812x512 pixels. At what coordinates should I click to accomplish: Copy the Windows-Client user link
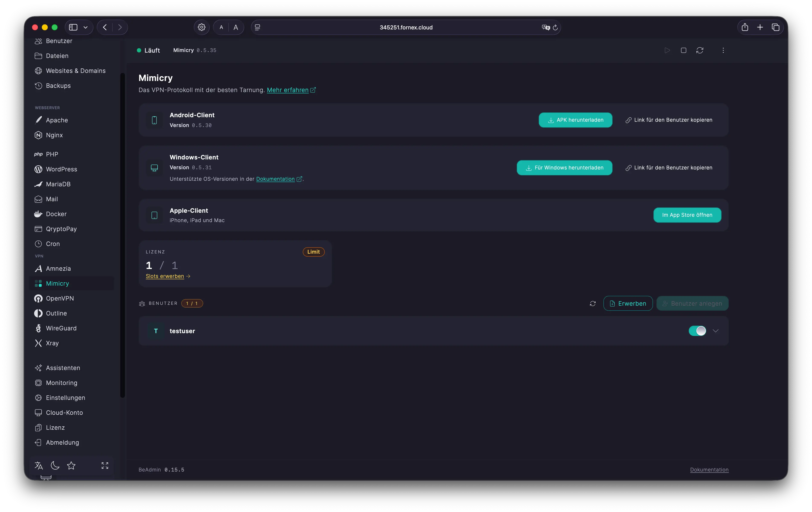pyautogui.click(x=669, y=168)
